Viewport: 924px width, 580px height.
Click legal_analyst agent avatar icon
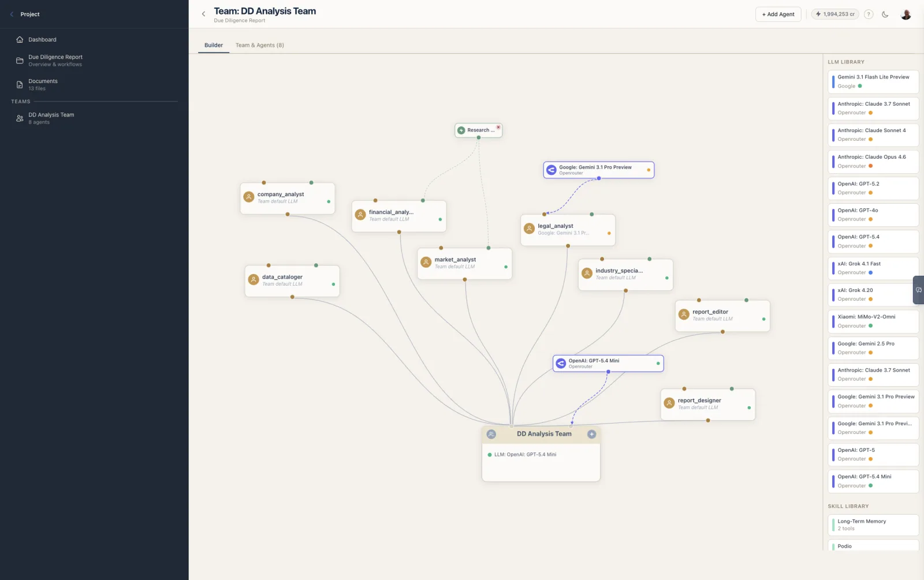(529, 229)
